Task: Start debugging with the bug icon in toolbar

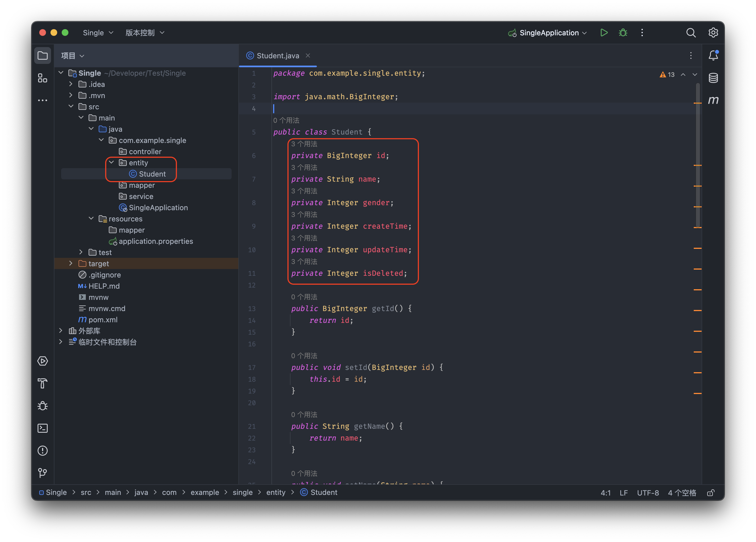Action: (623, 33)
